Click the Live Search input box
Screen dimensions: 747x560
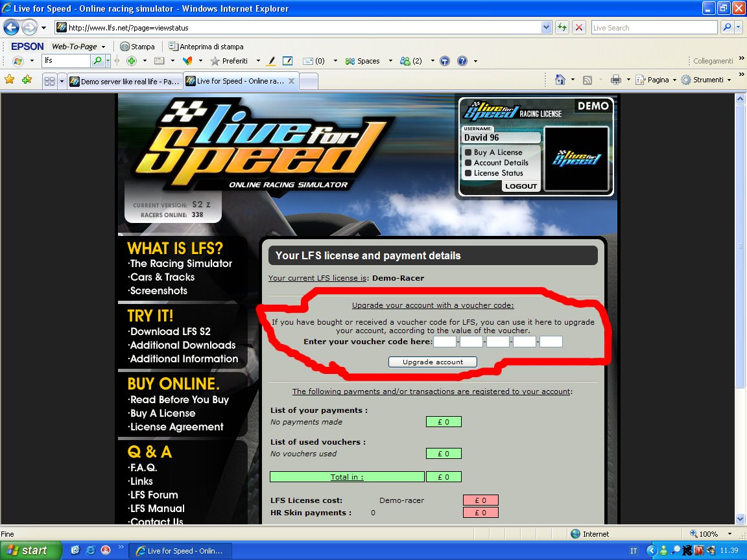654,28
